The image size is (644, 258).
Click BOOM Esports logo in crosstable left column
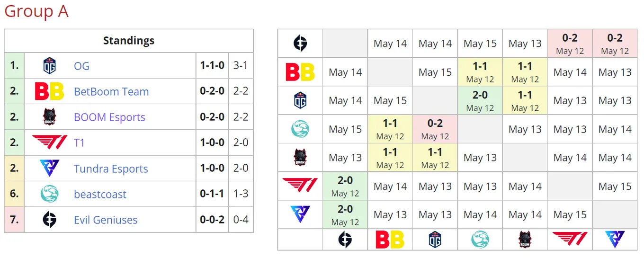click(x=300, y=158)
